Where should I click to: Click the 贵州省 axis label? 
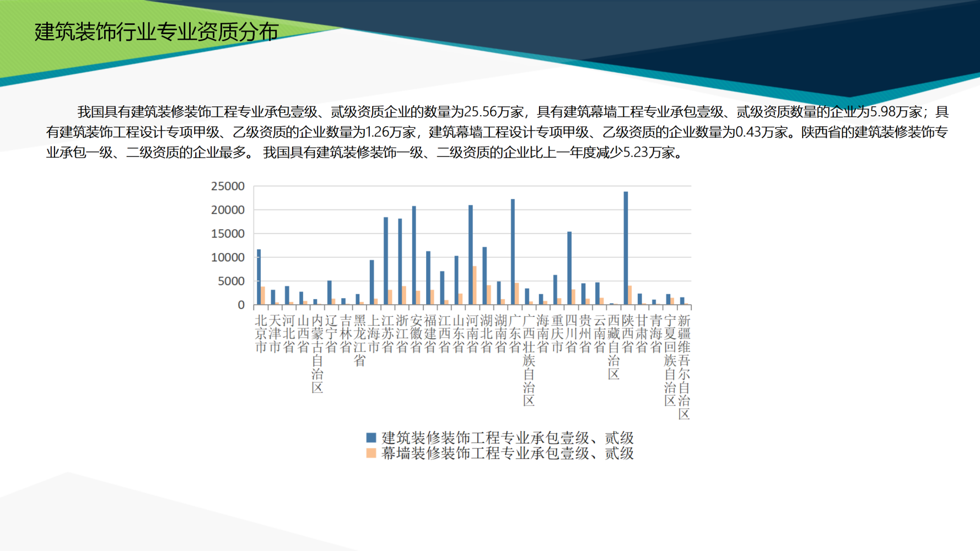[585, 333]
